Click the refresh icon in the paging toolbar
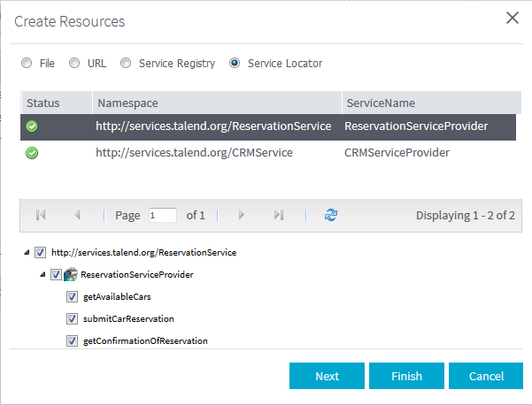 [331, 215]
